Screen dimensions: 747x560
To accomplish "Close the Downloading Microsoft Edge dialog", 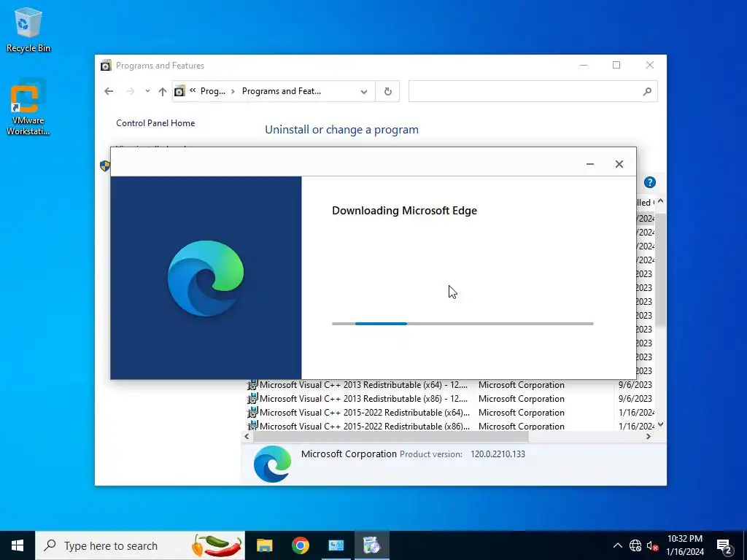I will (x=619, y=164).
